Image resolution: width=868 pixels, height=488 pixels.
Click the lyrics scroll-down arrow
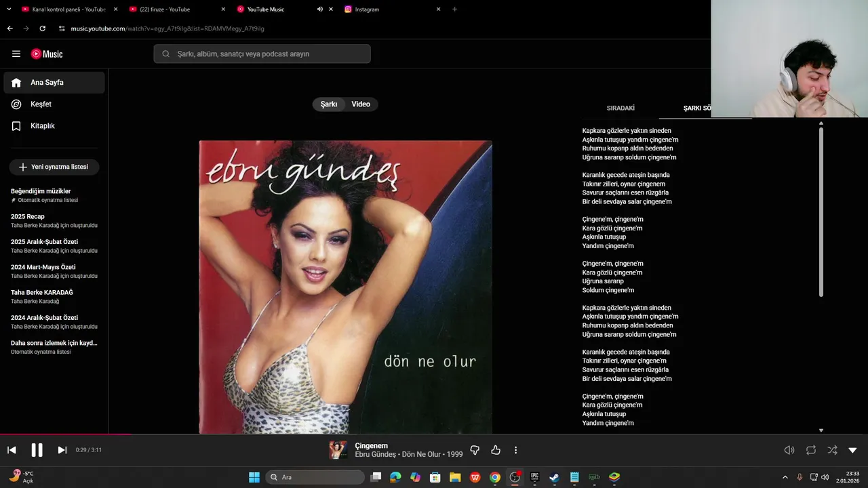pyautogui.click(x=821, y=430)
